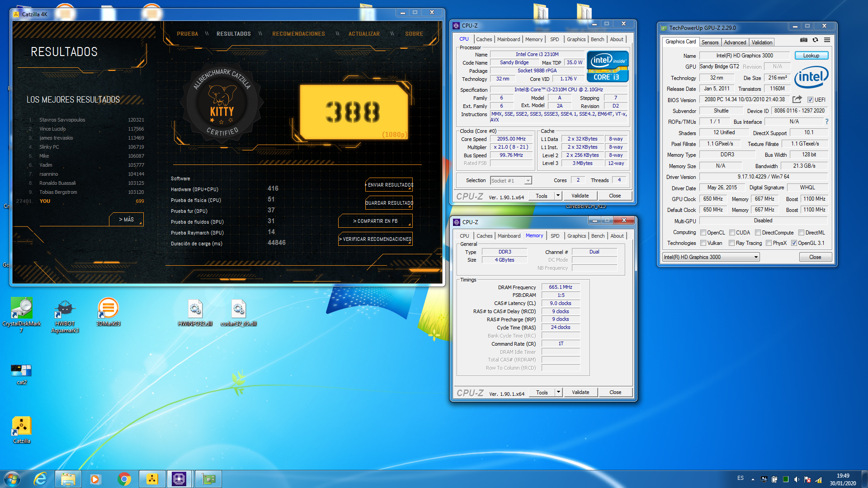Click Validate in lower CPU-Z window
Image resolution: width=868 pixels, height=488 pixels.
580,392
